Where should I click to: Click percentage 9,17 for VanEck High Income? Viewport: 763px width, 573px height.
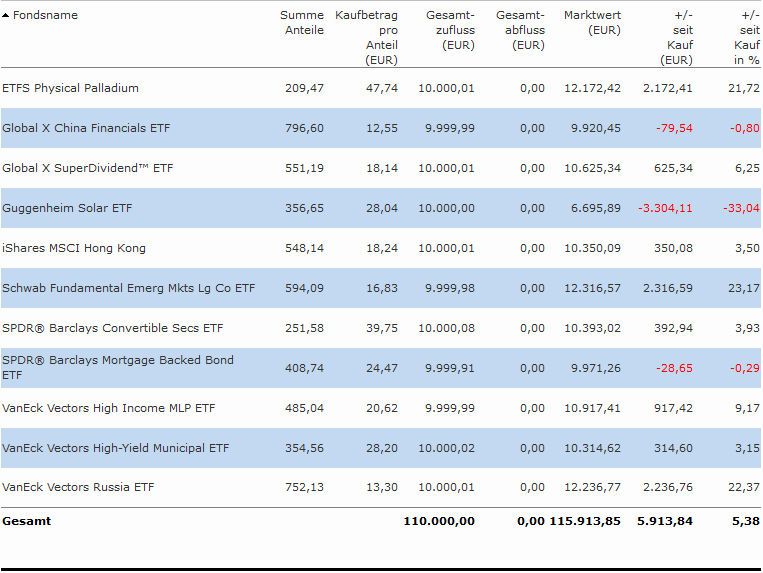click(x=747, y=408)
